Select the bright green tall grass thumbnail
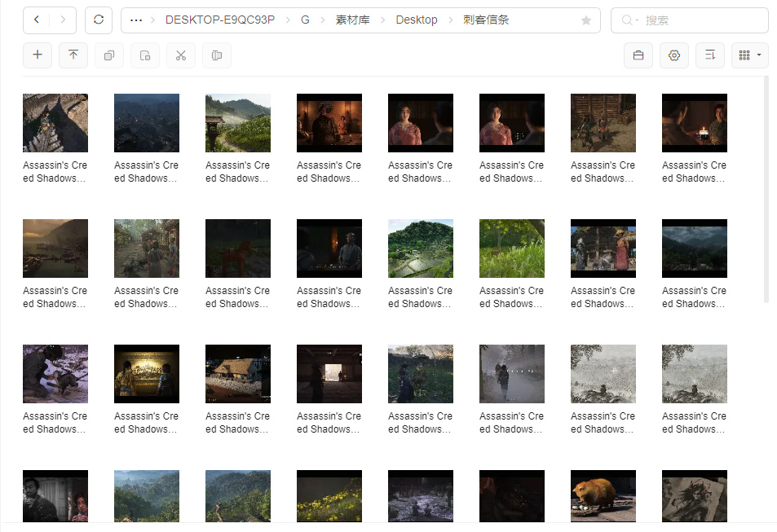This screenshot has width=777, height=532. click(512, 248)
